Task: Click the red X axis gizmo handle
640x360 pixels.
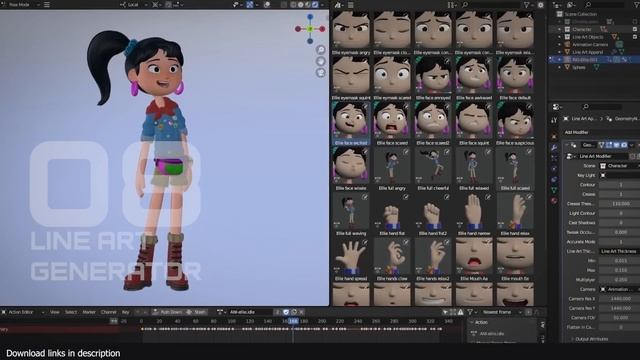Action: 322,29
